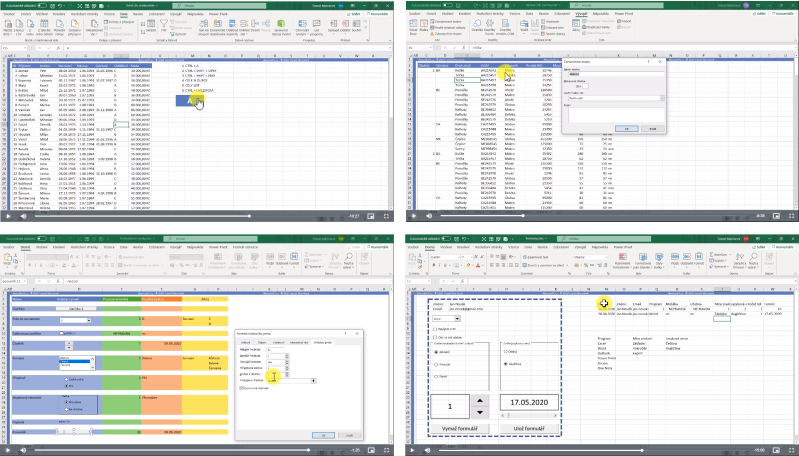Expand the Uložit makro do dropdown
The width and height of the screenshot is (799, 456).
pos(662,98)
